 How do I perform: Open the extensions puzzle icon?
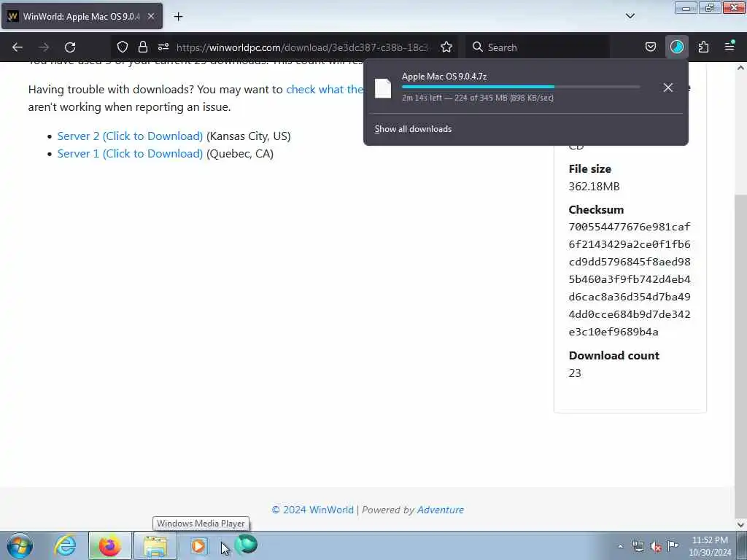click(703, 47)
